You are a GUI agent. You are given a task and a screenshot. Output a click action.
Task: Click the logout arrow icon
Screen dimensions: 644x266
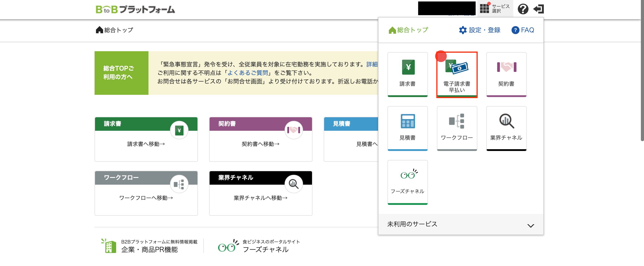pos(538,9)
